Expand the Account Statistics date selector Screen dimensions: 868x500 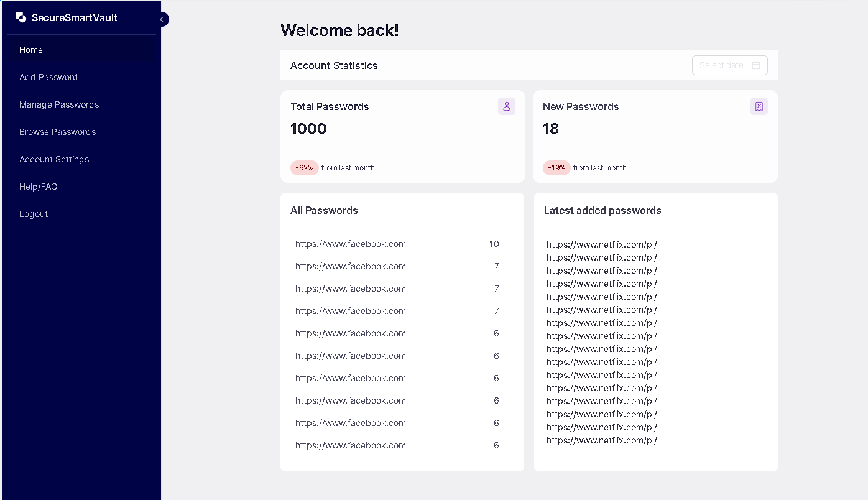coord(729,65)
